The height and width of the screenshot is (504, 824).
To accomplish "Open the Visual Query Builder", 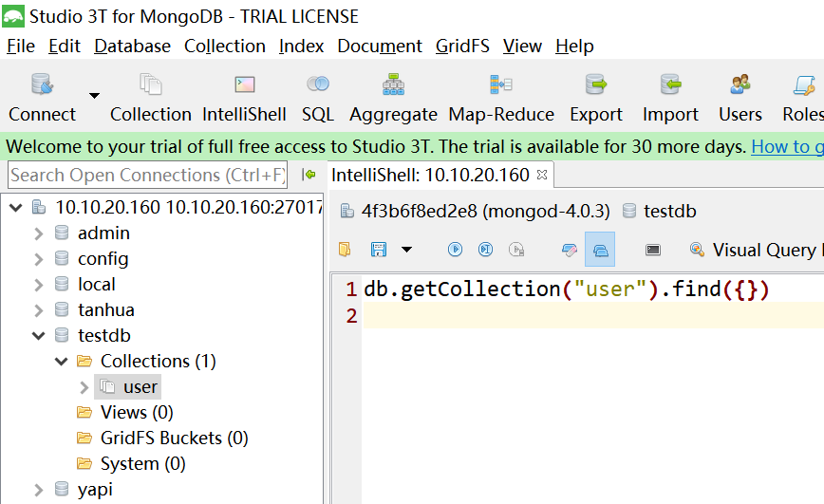I will [757, 250].
